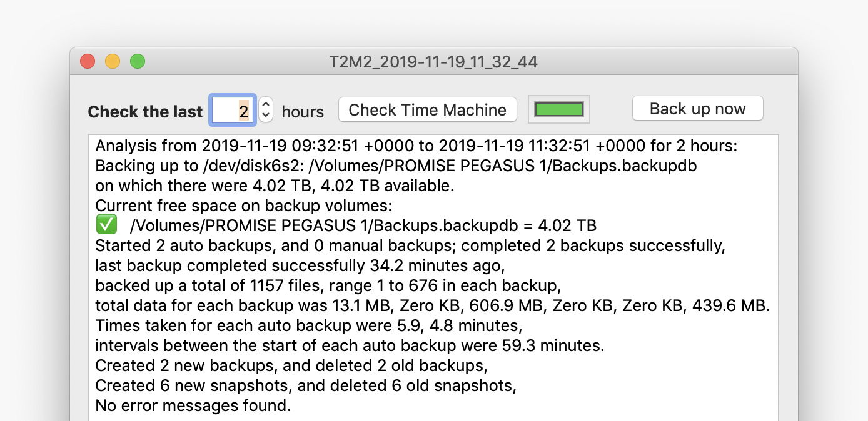This screenshot has width=868, height=421.
Task: Click the "Backing up to /dev/disk6s2" line
Action: point(395,166)
